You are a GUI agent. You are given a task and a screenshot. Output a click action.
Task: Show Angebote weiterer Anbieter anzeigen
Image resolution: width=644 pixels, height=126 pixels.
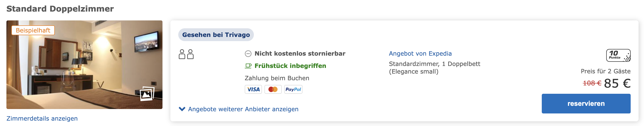pyautogui.click(x=243, y=109)
